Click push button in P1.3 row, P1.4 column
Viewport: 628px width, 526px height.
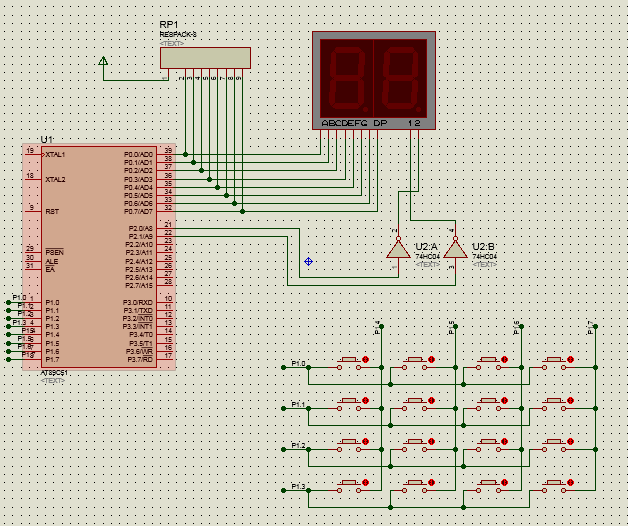click(349, 486)
